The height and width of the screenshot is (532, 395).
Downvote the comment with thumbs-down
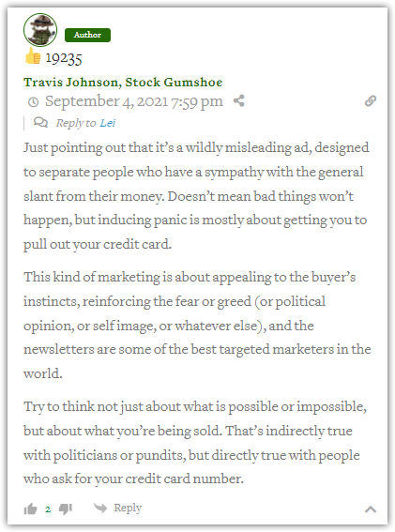click(66, 509)
